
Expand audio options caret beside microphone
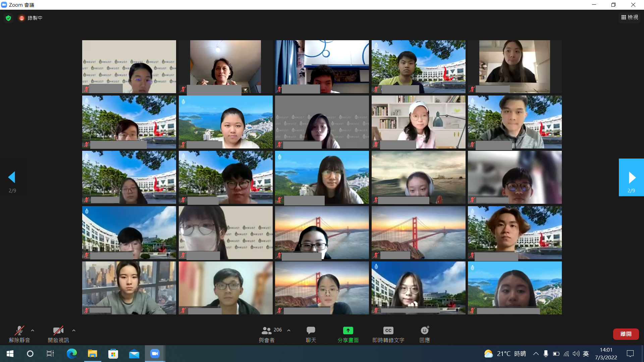click(33, 330)
